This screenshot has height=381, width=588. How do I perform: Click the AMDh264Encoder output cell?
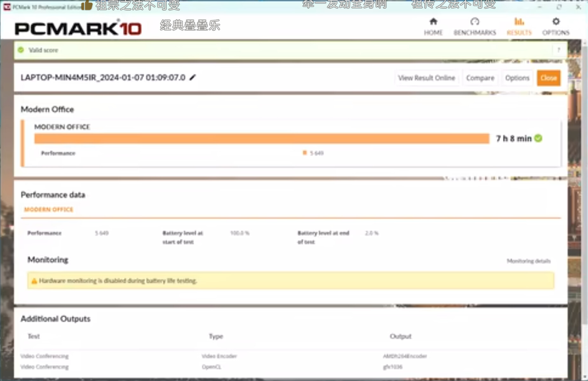tap(405, 356)
